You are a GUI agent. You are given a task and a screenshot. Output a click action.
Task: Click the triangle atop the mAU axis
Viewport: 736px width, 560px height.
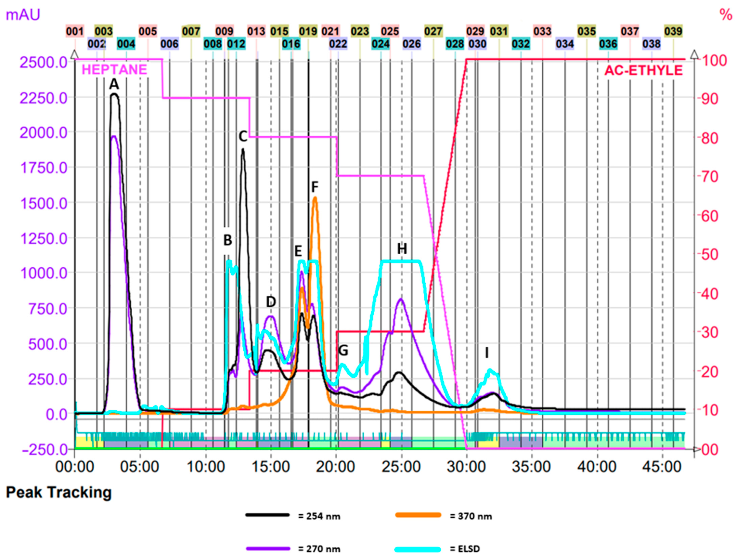(x=75, y=54)
